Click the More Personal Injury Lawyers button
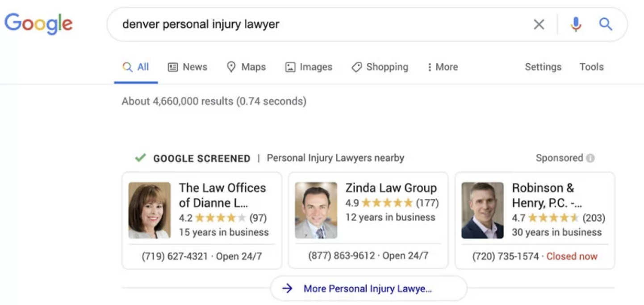This screenshot has width=644, height=305. click(x=368, y=289)
